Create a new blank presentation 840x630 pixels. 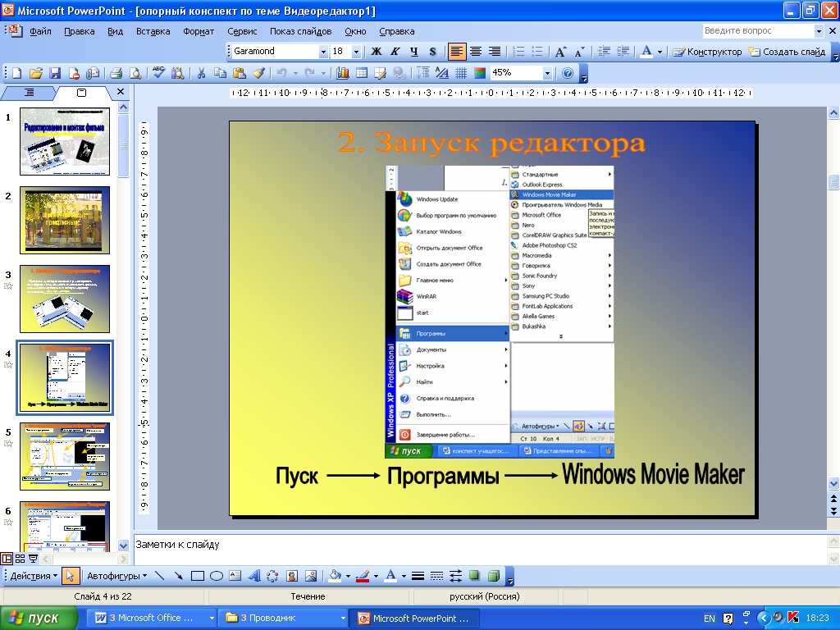point(16,73)
